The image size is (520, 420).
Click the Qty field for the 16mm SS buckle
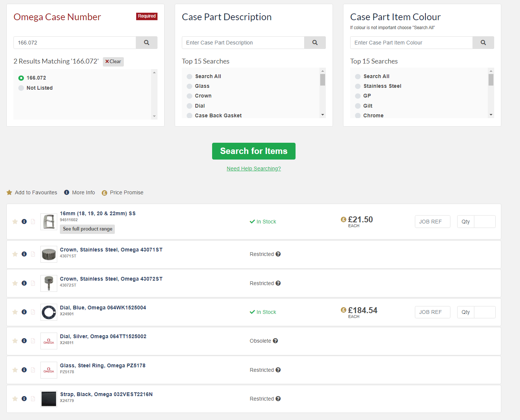pos(485,222)
